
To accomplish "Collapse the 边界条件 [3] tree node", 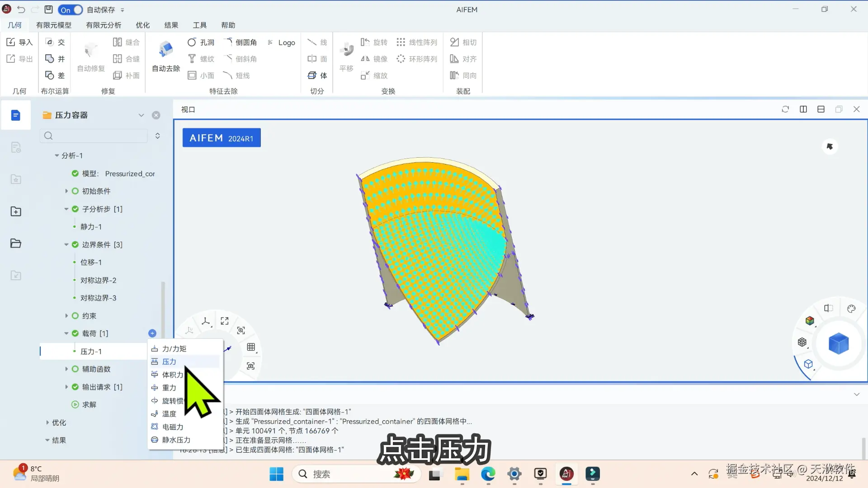I will [66, 244].
